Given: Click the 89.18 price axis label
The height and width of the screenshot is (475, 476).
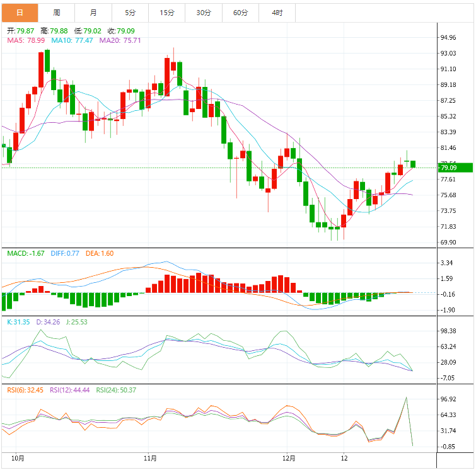Looking at the screenshot, I should (x=448, y=85).
